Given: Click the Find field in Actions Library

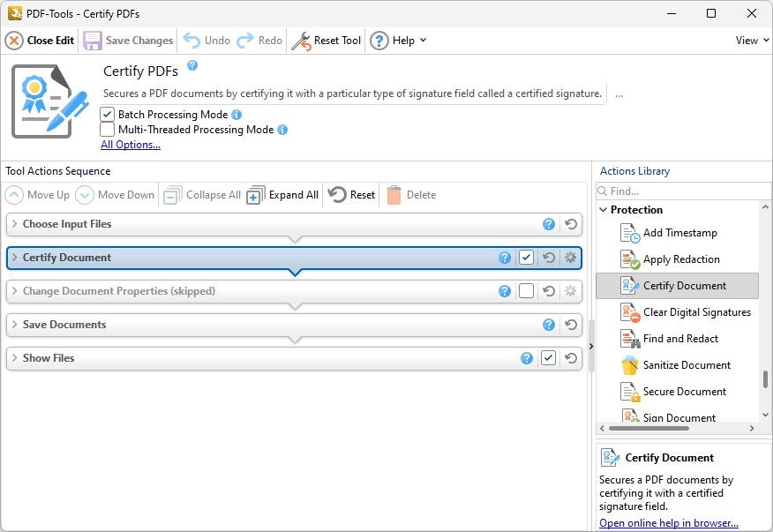Looking at the screenshot, I should (x=683, y=191).
